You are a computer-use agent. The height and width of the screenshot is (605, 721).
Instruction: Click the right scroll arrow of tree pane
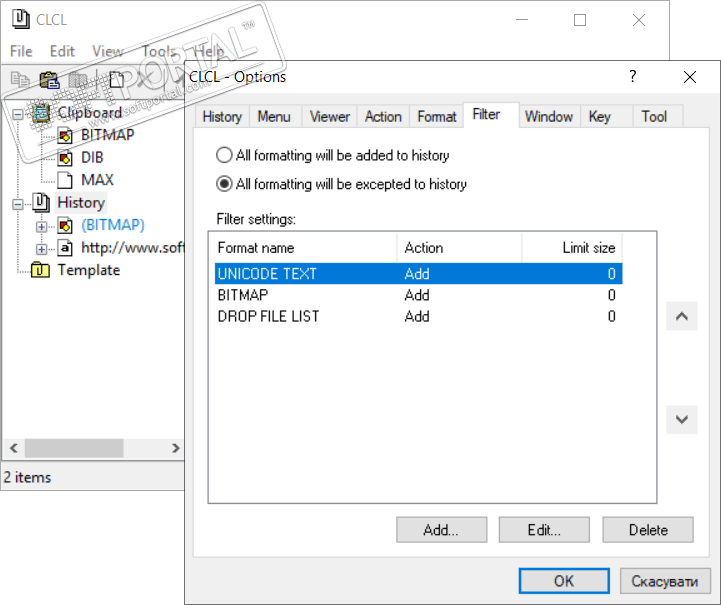[x=175, y=448]
